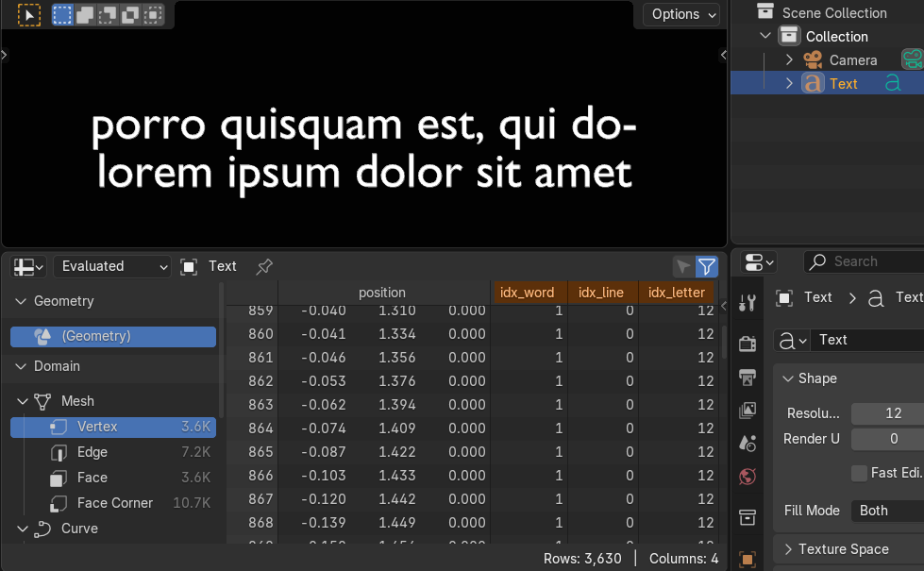
Task: Choose the Extend selection mode icon
Action: (85, 15)
